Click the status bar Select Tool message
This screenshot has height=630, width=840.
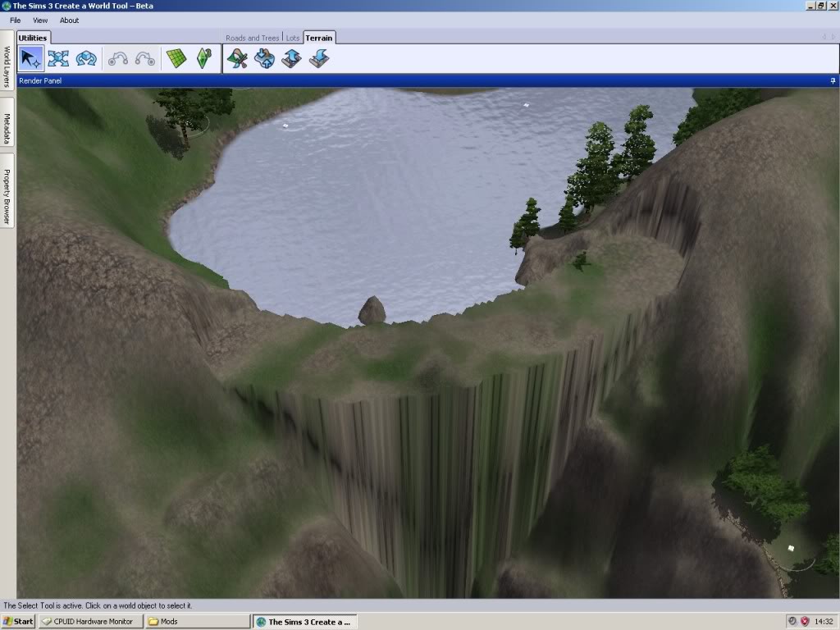coord(98,606)
